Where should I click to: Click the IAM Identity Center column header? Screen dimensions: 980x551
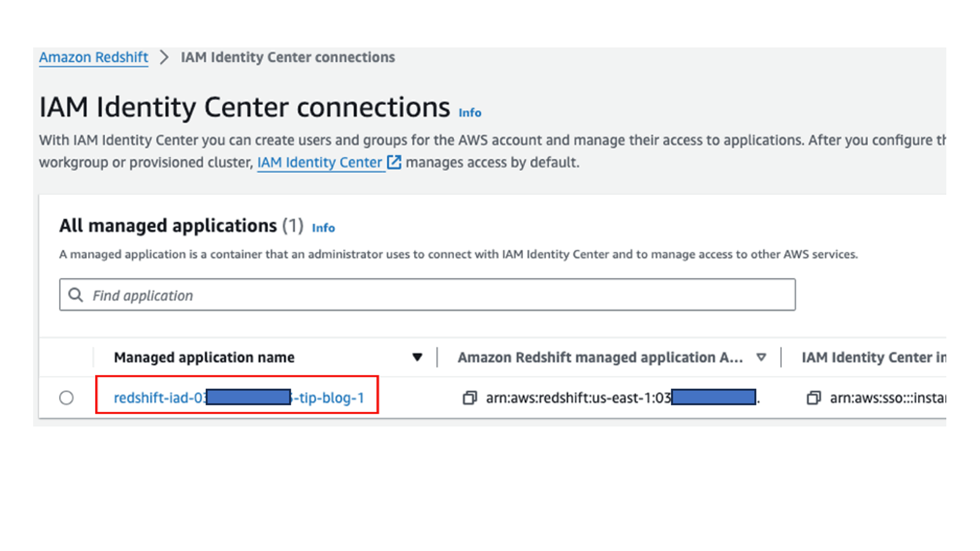point(873,357)
